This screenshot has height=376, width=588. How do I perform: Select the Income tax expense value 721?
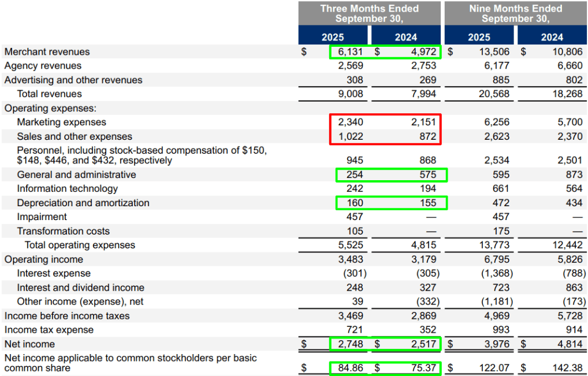[x=355, y=329]
